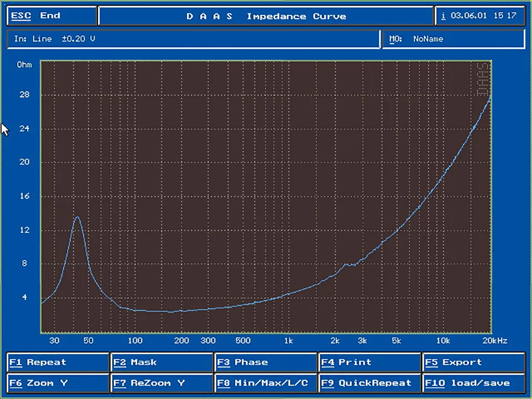Click F4 Print button
This screenshot has height=399, width=532.
click(370, 362)
